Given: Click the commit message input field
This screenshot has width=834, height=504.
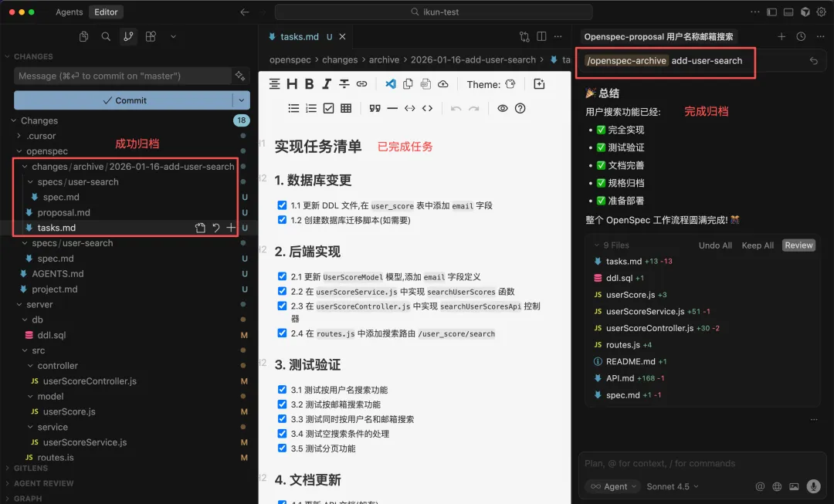Looking at the screenshot, I should click(x=122, y=76).
